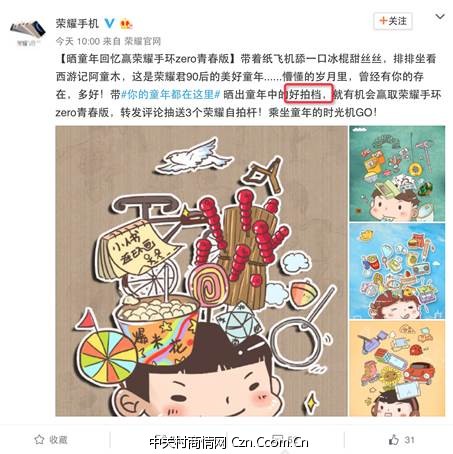Open the 荣耀官网 source link
Image resolution: width=453 pixels, height=454 pixels.
(x=143, y=41)
